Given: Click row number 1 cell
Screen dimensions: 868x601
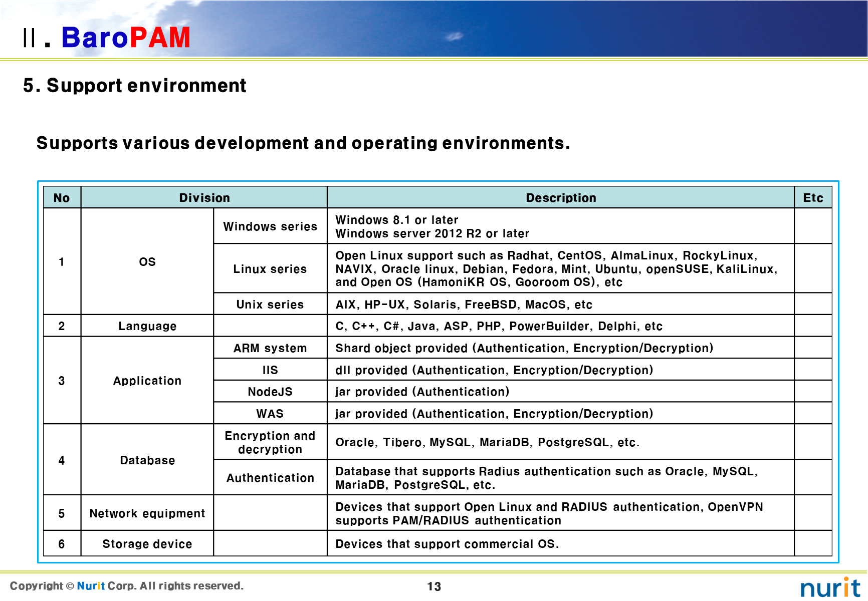Looking at the screenshot, I should point(62,261).
